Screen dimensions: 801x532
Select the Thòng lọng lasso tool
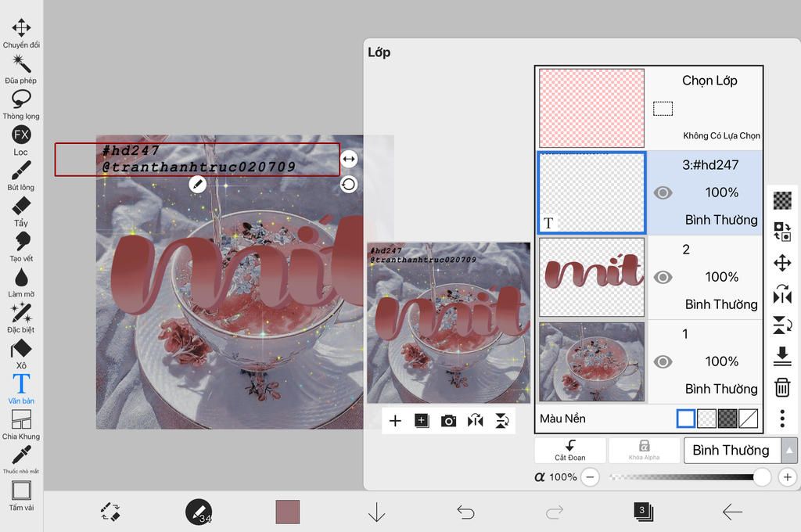pyautogui.click(x=21, y=104)
